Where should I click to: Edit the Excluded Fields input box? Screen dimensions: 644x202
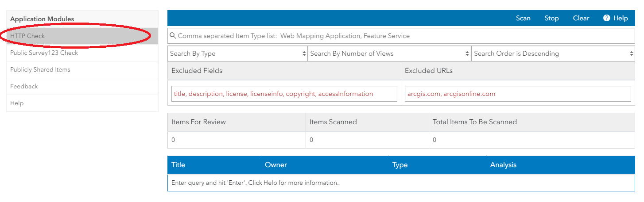(284, 94)
